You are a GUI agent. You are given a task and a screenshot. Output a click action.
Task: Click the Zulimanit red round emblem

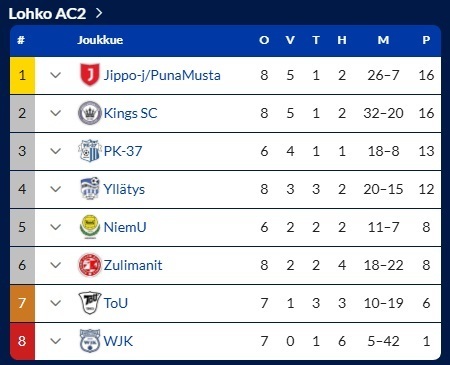click(89, 265)
